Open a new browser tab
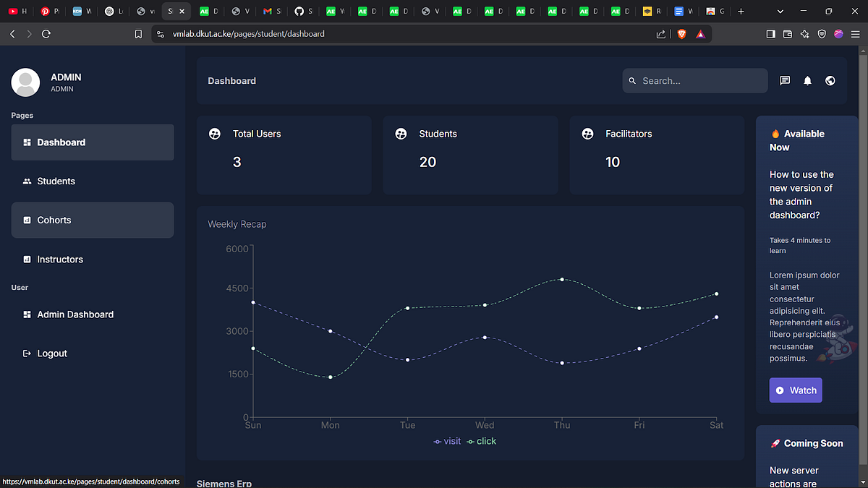 [x=741, y=12]
